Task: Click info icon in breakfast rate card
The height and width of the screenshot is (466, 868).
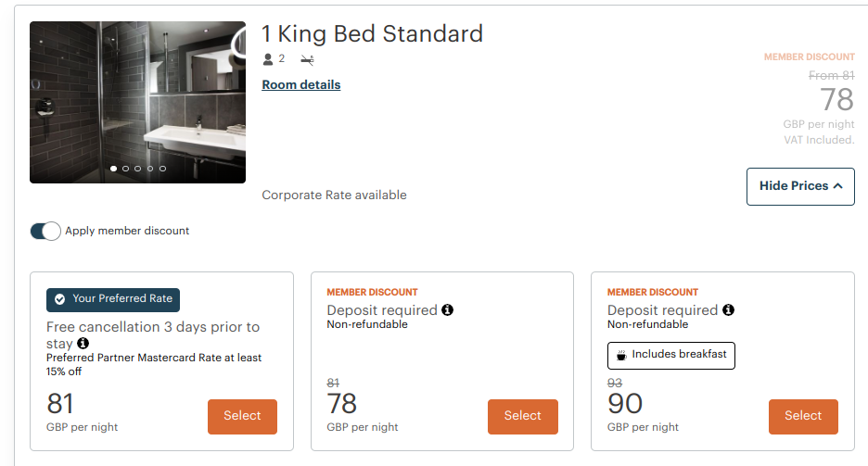Action: [728, 310]
